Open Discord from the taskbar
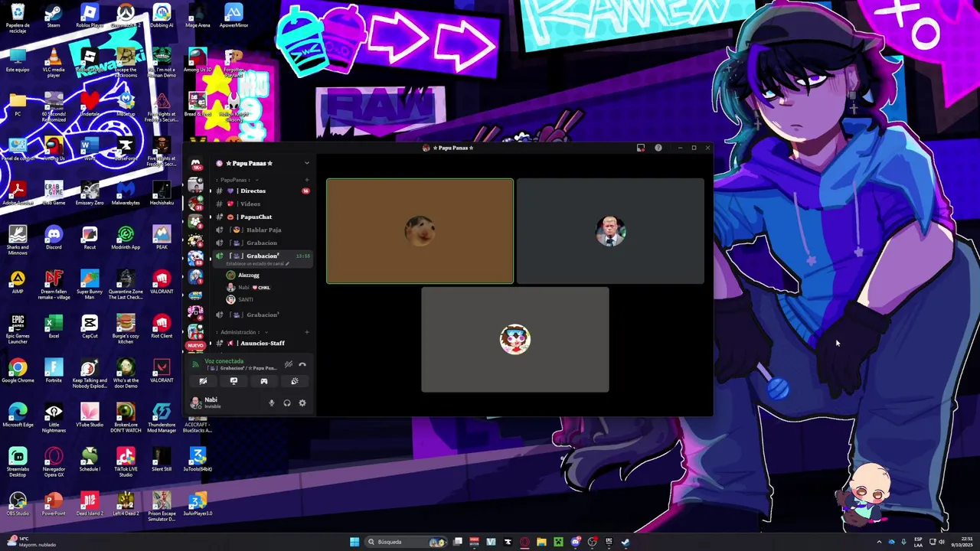The height and width of the screenshot is (551, 980). tap(576, 542)
